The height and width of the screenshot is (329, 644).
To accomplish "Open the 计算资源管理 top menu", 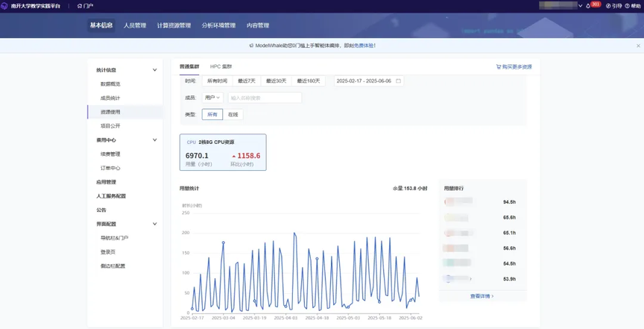I will tap(174, 25).
